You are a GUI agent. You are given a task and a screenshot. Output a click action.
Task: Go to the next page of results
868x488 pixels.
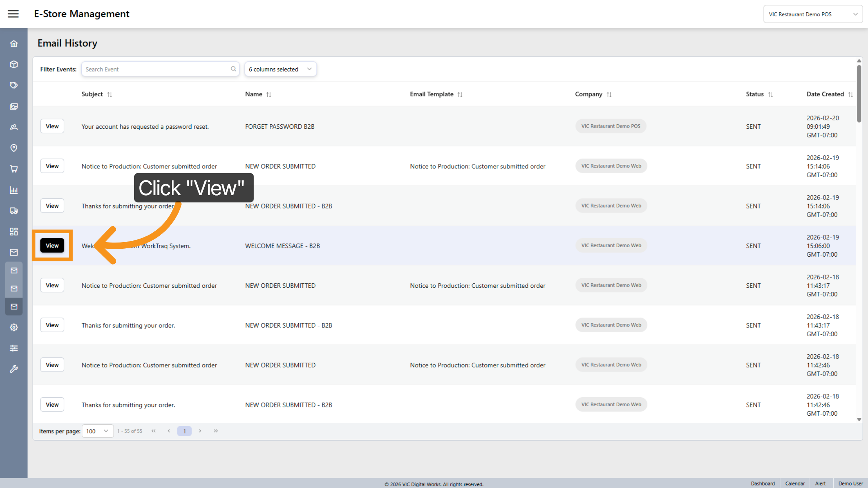tap(200, 431)
